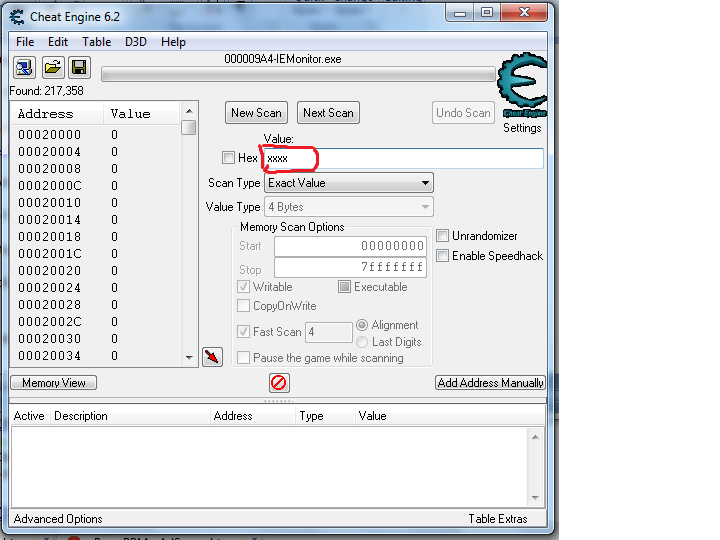Image resolution: width=720 pixels, height=540 pixels.
Task: Open the process list computer icon
Action: (x=24, y=68)
